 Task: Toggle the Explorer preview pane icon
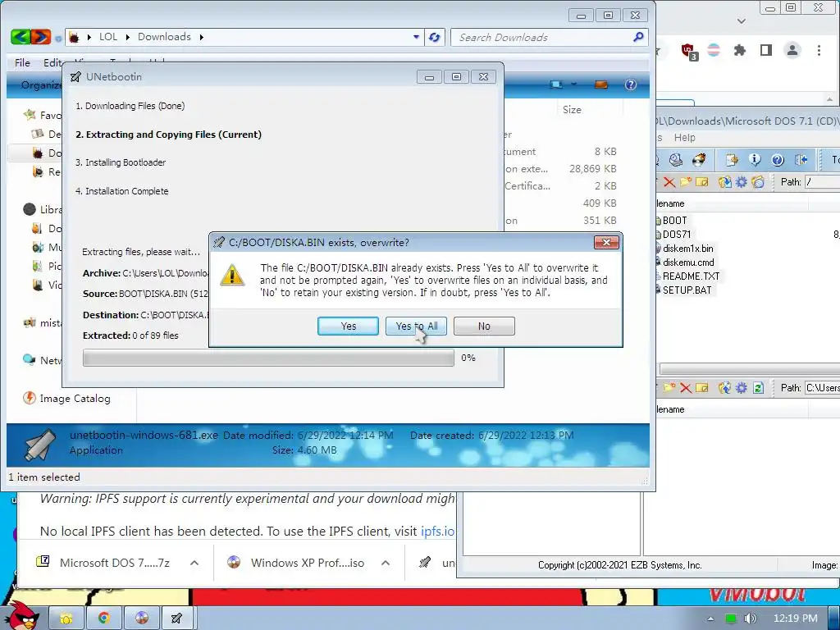[x=601, y=84]
